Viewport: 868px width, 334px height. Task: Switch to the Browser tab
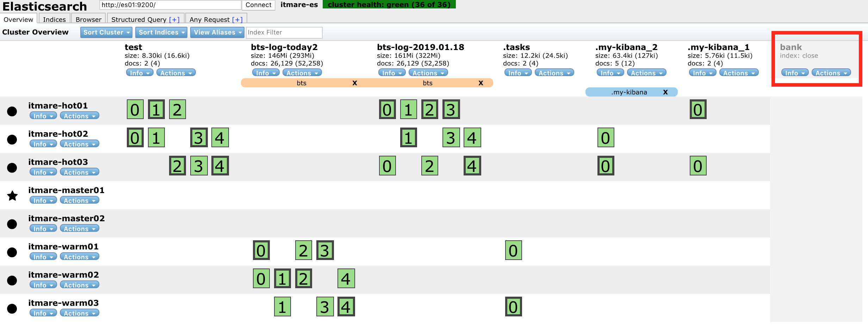(x=88, y=19)
